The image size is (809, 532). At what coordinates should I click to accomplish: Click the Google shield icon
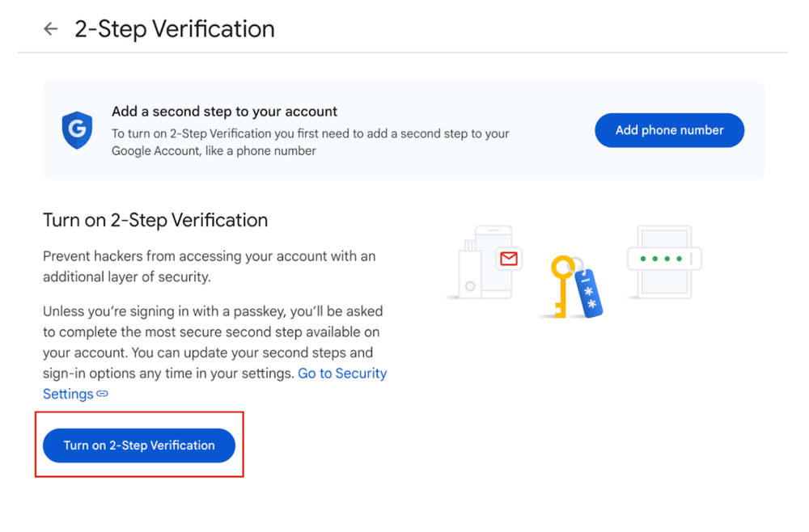(x=78, y=130)
